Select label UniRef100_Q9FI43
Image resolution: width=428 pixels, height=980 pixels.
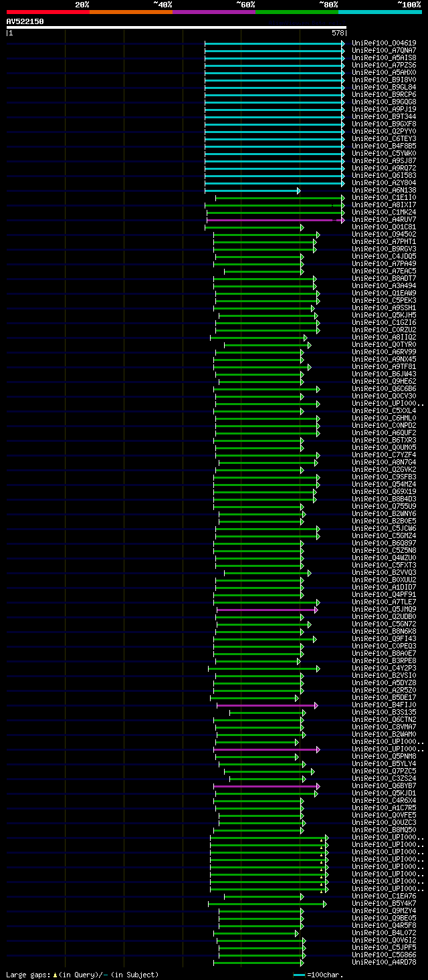[x=384, y=638]
